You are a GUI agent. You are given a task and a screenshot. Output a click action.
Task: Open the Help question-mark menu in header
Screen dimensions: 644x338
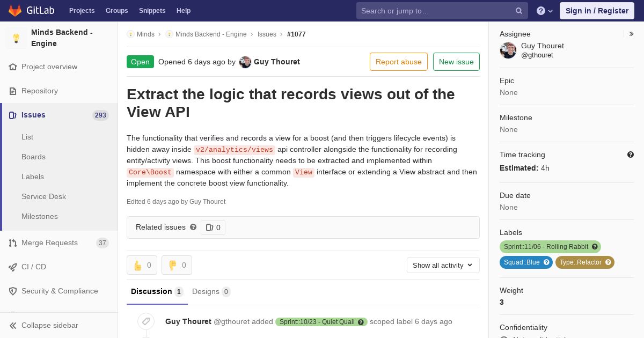click(545, 11)
